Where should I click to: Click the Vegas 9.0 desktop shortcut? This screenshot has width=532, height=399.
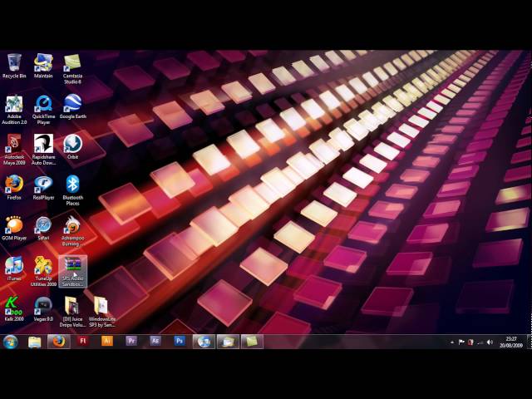(43, 308)
